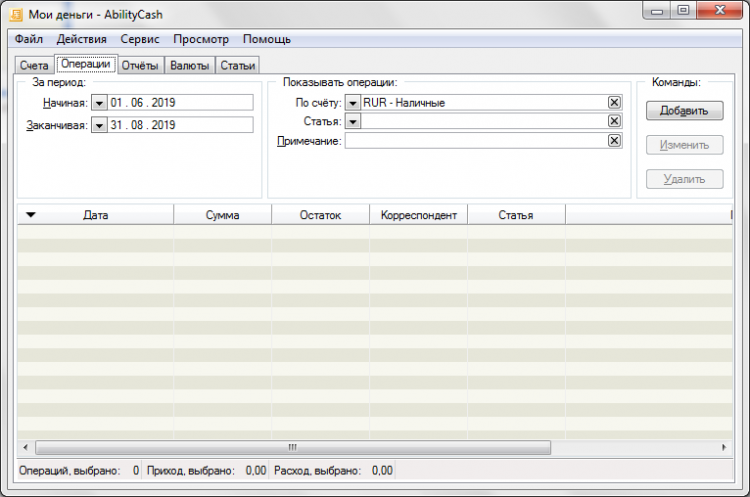Open the Начиная date dropdown
Image resolution: width=750 pixels, height=497 pixels.
coord(98,103)
